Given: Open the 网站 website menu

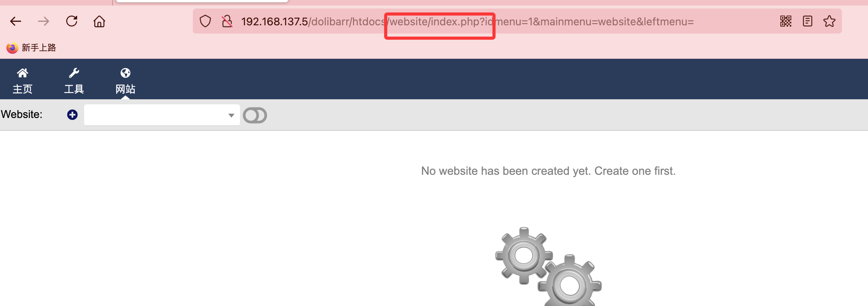Looking at the screenshot, I should (x=125, y=81).
